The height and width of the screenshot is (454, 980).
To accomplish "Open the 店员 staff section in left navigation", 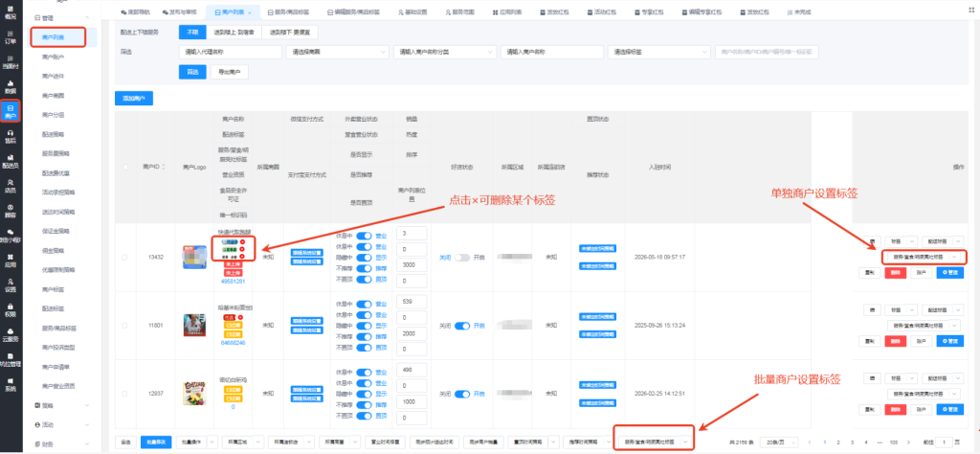I will click(10, 186).
